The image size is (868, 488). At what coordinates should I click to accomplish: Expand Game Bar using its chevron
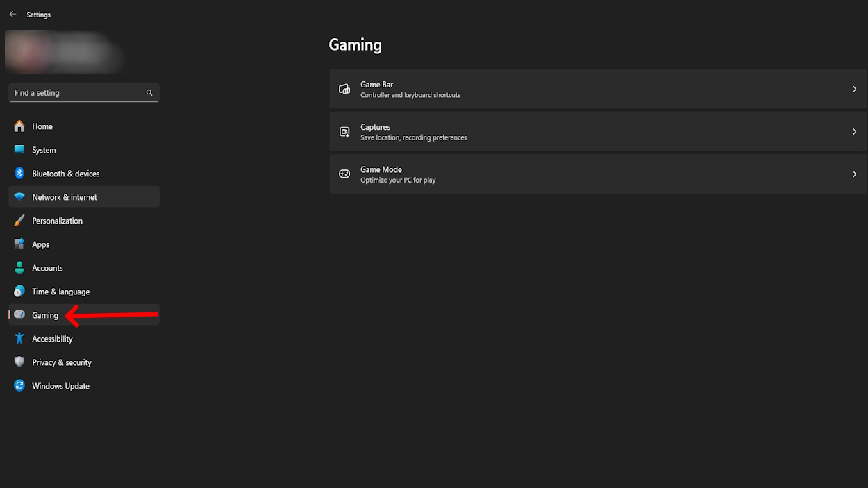pyautogui.click(x=854, y=90)
